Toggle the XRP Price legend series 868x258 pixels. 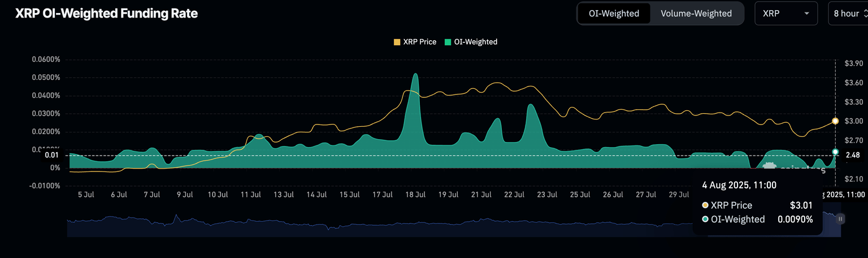pyautogui.click(x=419, y=42)
